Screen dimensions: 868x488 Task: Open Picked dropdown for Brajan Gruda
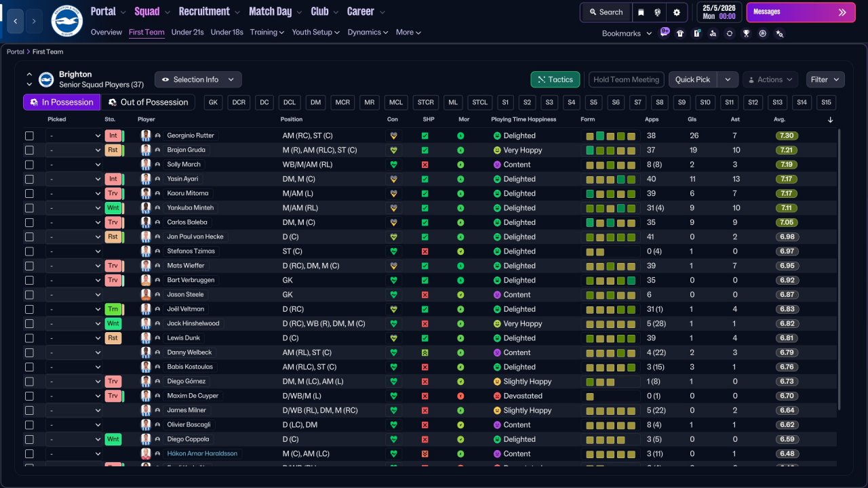(74, 150)
